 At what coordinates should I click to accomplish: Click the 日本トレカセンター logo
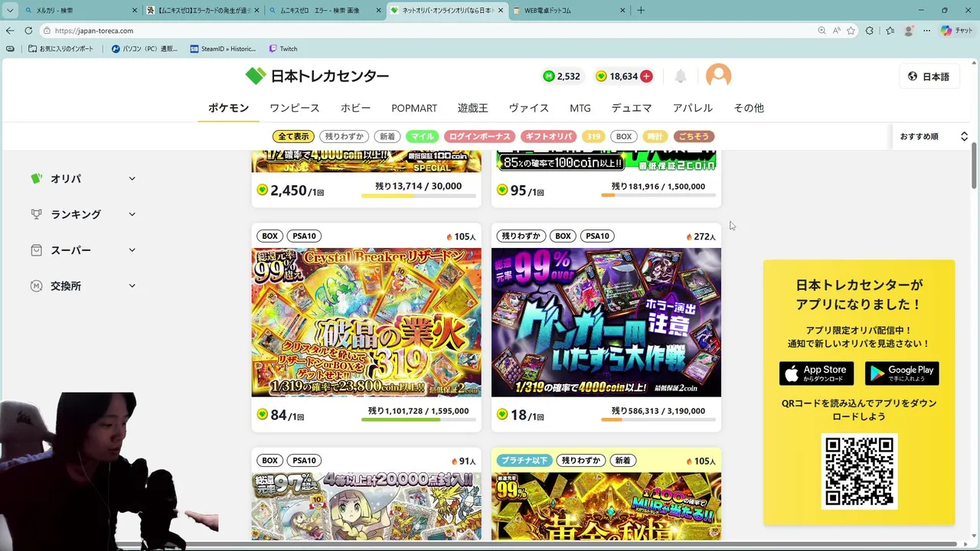pyautogui.click(x=317, y=76)
